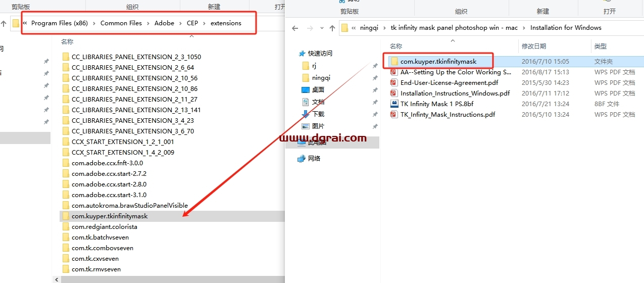Open 桌面 in the navigation pane
Screen dimensions: 644x283
pos(318,90)
